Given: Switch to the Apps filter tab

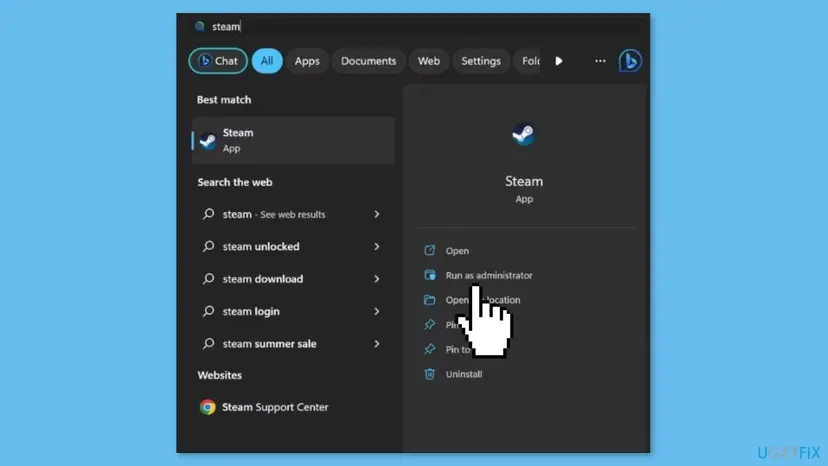Looking at the screenshot, I should tap(307, 61).
